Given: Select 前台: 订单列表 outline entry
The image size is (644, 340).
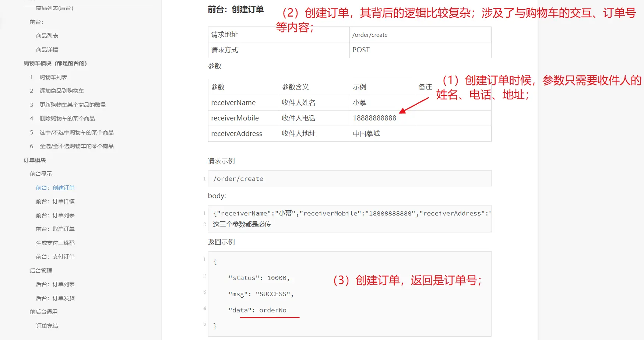Looking at the screenshot, I should click(55, 215).
